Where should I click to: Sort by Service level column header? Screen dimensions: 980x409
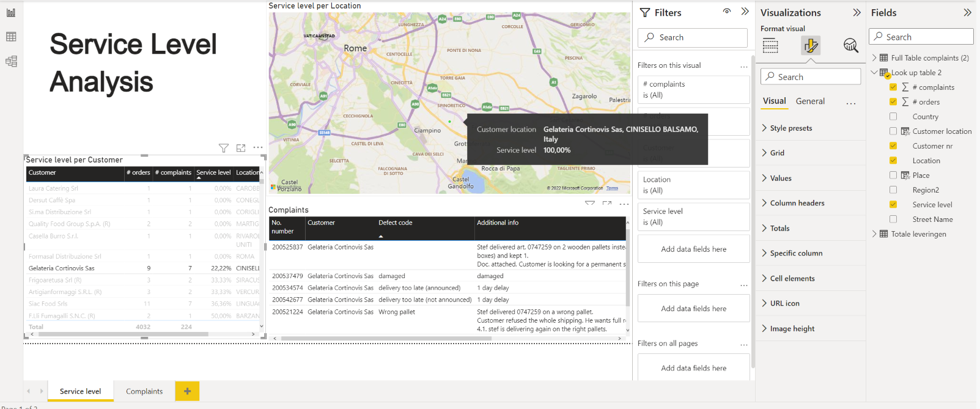click(x=213, y=173)
